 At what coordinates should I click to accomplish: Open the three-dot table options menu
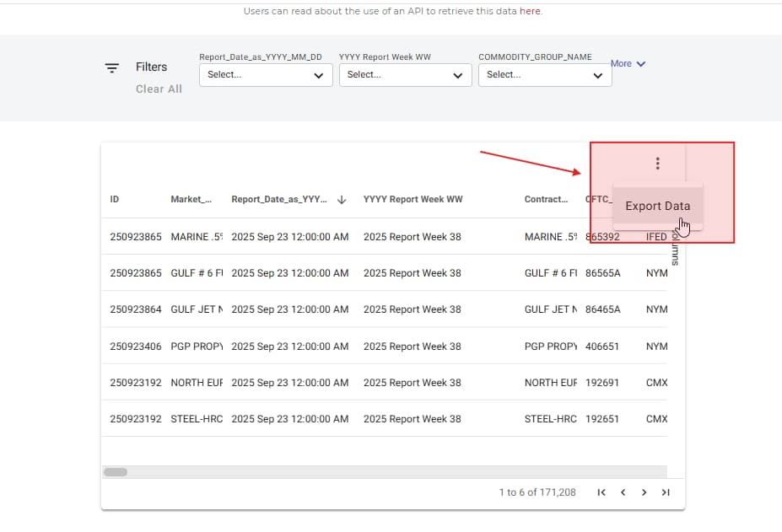[658, 164]
